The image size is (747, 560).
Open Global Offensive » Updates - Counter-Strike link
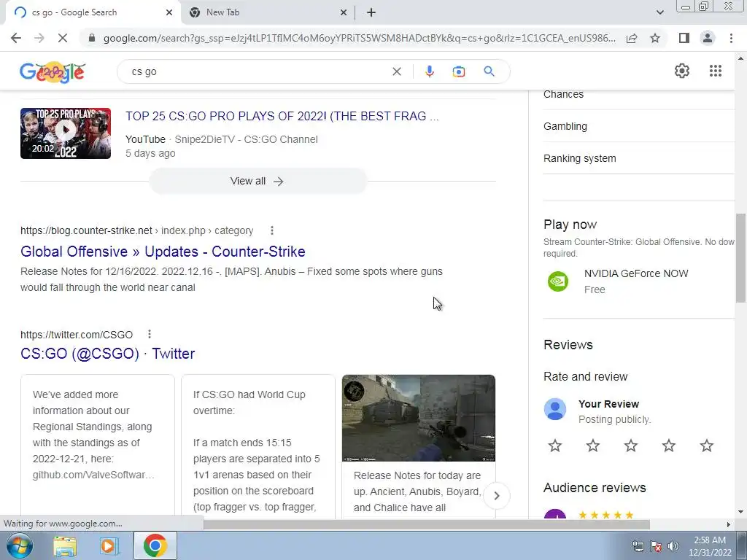coord(163,252)
